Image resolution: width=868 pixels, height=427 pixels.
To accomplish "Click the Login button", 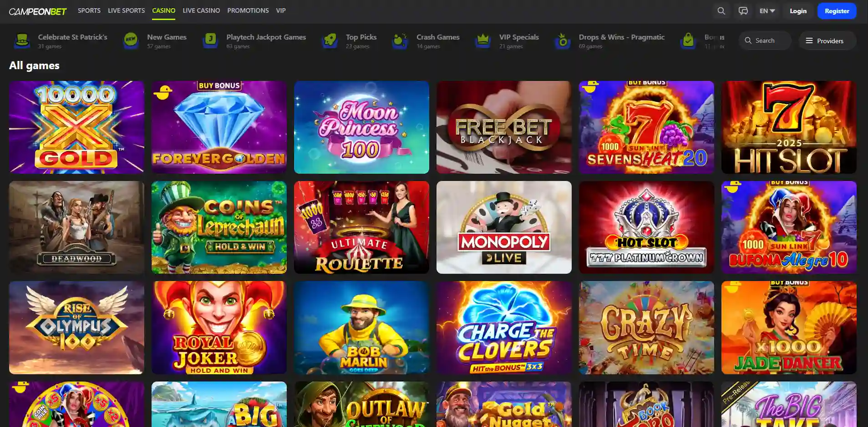I will coord(798,11).
